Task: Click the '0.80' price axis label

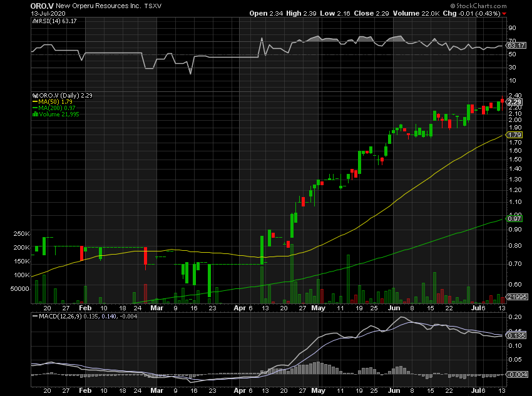Action: click(515, 246)
